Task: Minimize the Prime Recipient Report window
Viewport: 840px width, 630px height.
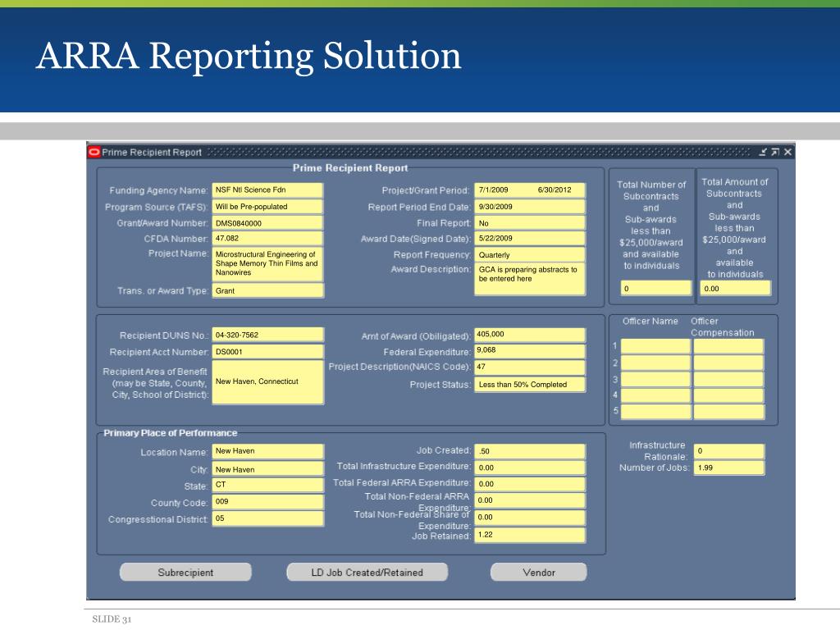Action: pos(764,152)
